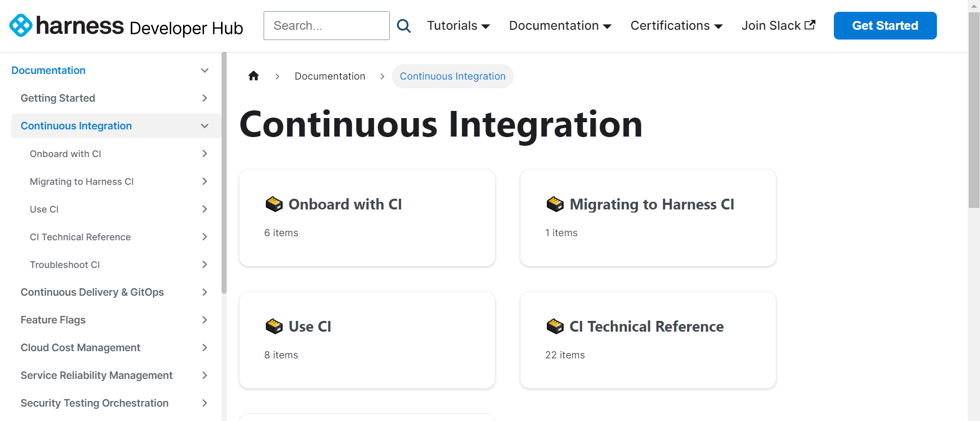The width and height of the screenshot is (980, 421).
Task: Click the sidebar vertical scrollbar thumb
Action: [224, 173]
